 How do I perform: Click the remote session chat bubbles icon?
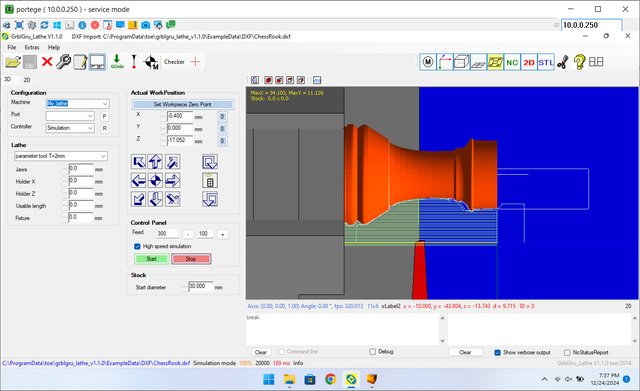[x=171, y=25]
